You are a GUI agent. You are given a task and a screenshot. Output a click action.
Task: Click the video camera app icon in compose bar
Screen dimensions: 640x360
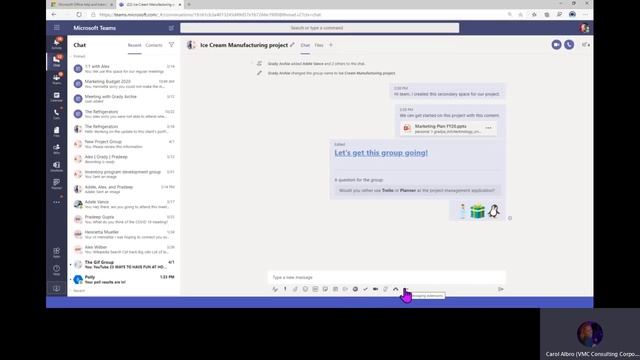(x=376, y=289)
